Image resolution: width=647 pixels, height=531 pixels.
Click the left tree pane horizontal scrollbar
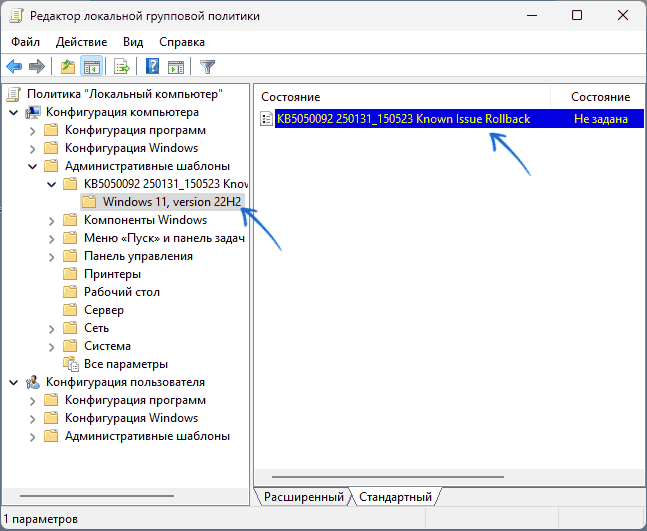(97, 496)
